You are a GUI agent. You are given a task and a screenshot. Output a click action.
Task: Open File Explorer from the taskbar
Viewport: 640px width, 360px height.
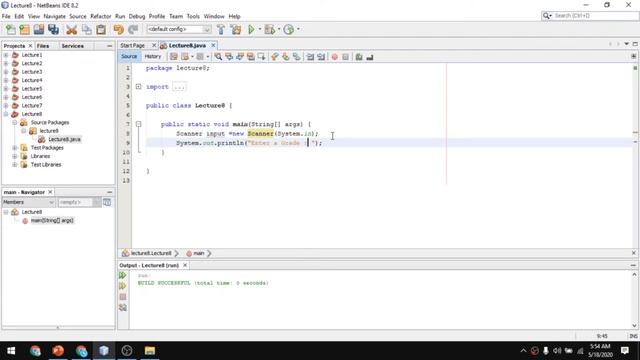[x=150, y=351]
